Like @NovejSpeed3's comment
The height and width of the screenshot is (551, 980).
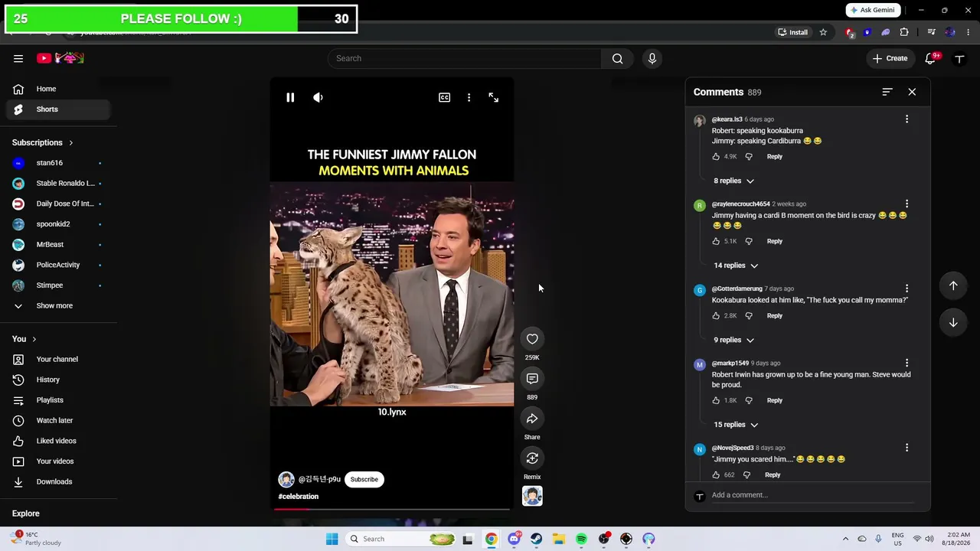(716, 474)
